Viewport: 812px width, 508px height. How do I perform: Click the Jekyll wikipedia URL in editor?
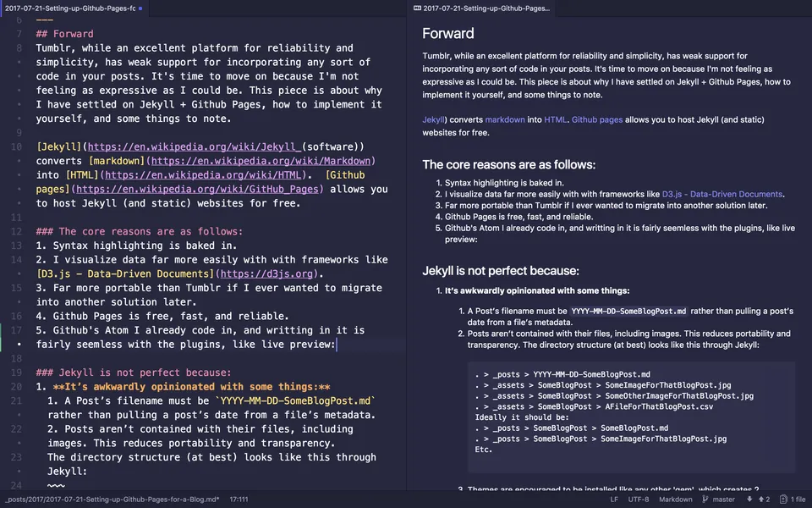pos(195,146)
